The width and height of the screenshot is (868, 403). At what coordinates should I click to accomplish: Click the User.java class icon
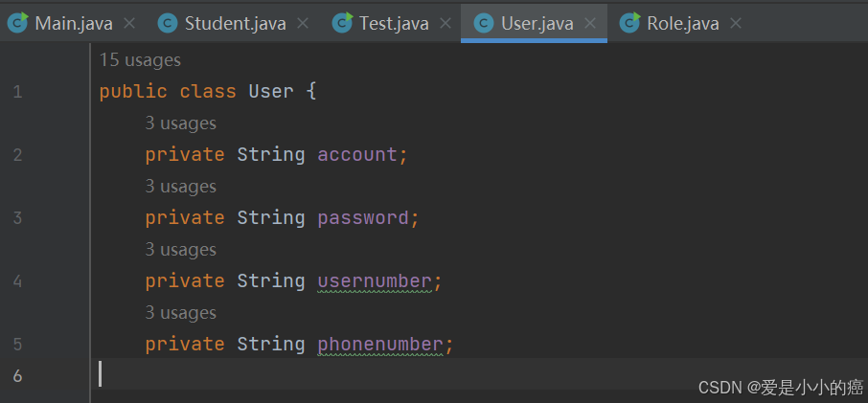click(485, 23)
